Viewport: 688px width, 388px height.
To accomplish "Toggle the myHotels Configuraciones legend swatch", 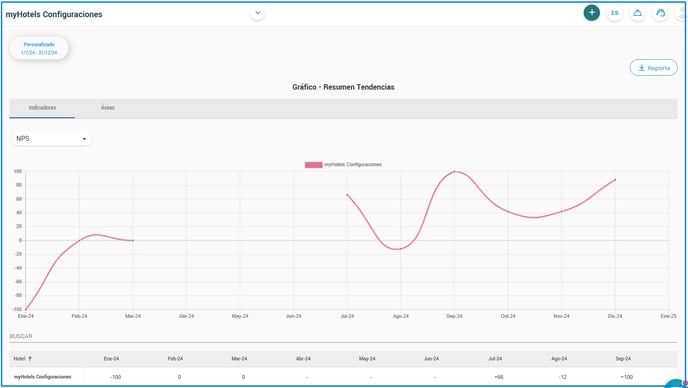I will pos(313,165).
